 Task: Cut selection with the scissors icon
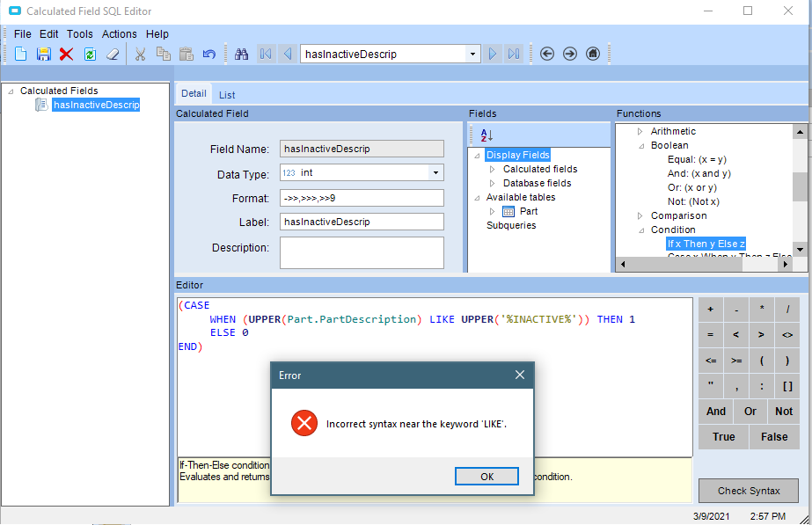click(140, 54)
